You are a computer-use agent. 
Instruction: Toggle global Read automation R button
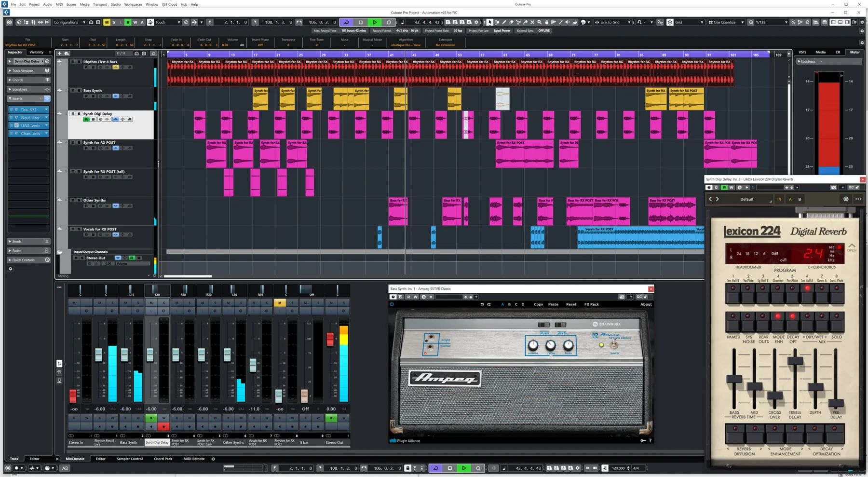pos(128,22)
